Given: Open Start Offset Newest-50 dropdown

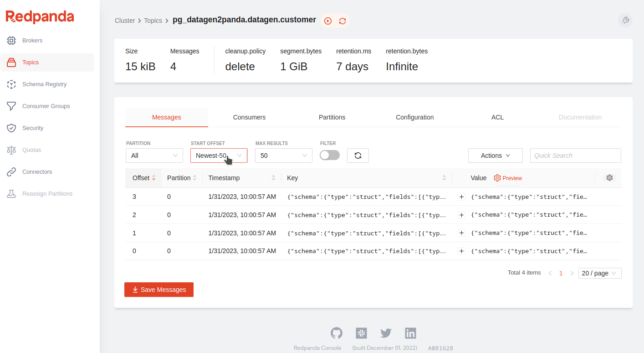Looking at the screenshot, I should [219, 156].
